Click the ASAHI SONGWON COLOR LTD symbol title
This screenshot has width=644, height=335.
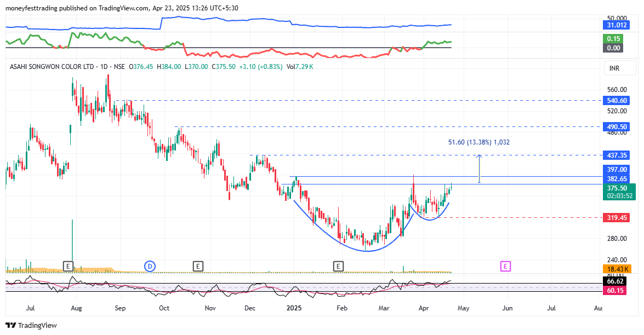click(x=52, y=66)
